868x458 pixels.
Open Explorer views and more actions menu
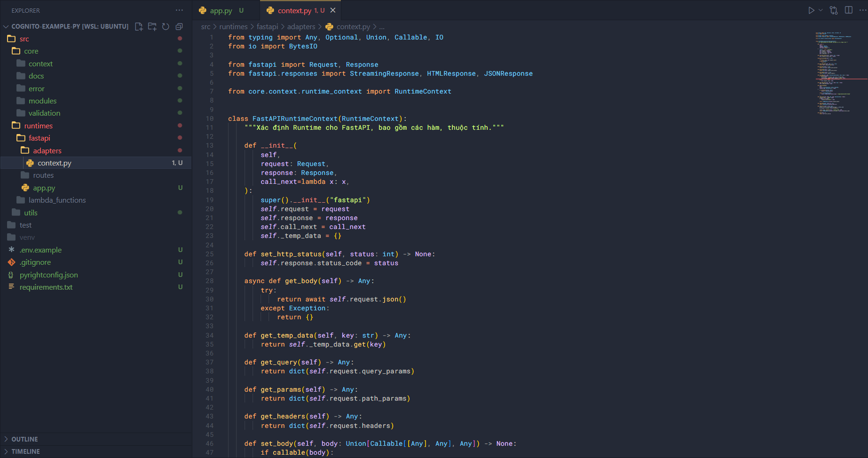click(x=179, y=10)
